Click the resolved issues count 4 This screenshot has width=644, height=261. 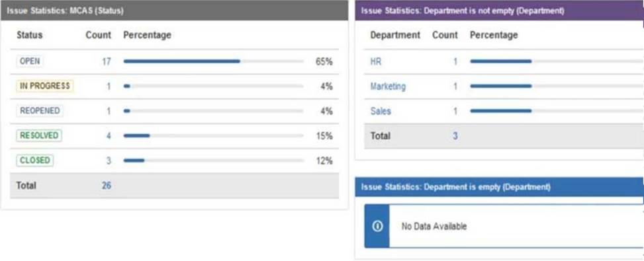109,135
